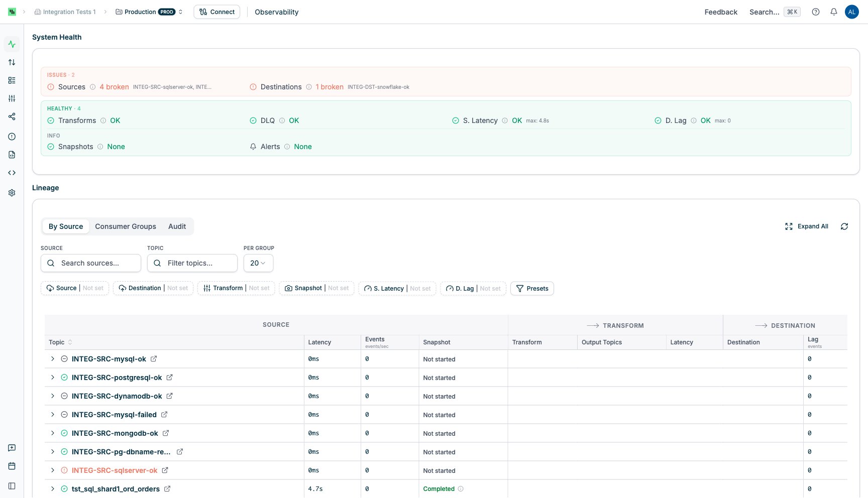Click the Completed snapshot status

tap(439, 489)
